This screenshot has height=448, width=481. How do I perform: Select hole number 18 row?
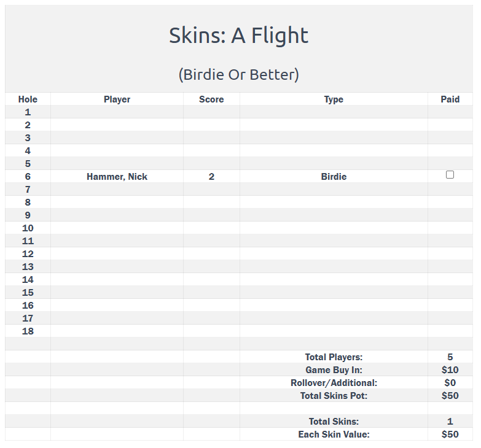tap(28, 331)
